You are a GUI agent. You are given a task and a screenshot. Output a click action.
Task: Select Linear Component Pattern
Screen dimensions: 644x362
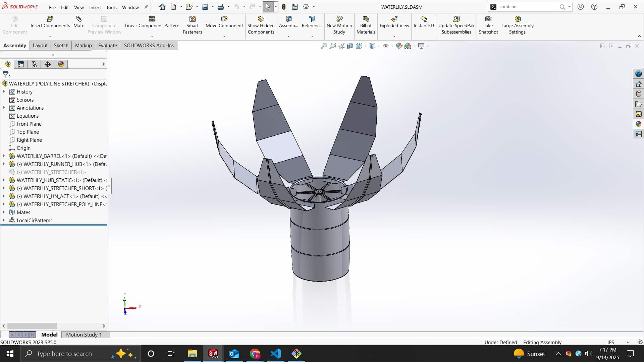point(152,21)
